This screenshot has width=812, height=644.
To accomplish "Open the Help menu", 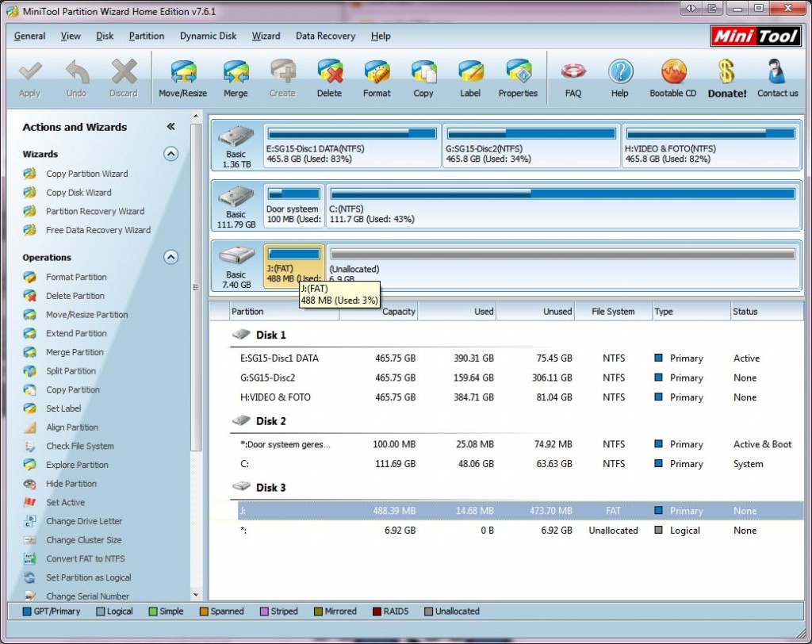I will pyautogui.click(x=381, y=36).
